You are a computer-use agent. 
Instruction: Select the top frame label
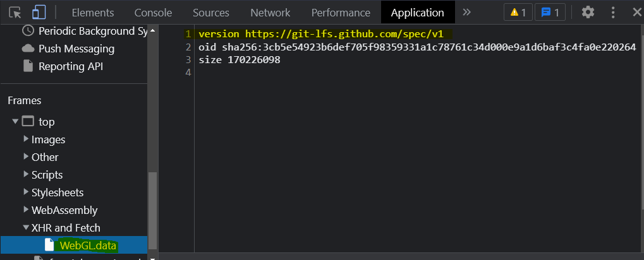46,122
